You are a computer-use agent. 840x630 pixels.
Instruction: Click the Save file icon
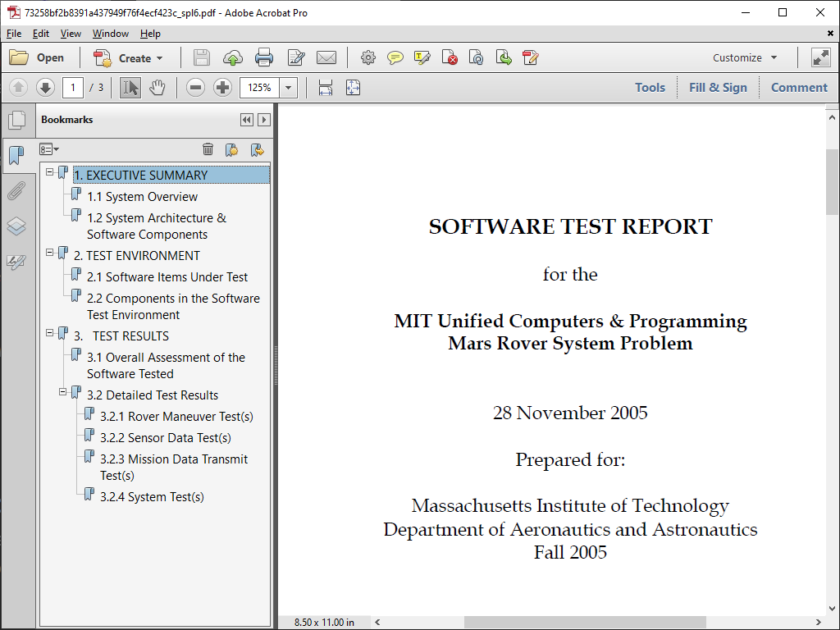click(x=202, y=58)
